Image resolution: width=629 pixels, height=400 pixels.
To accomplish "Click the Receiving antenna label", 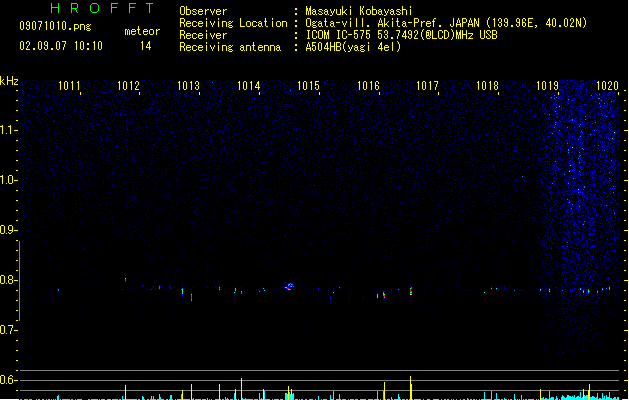I will click(230, 47).
